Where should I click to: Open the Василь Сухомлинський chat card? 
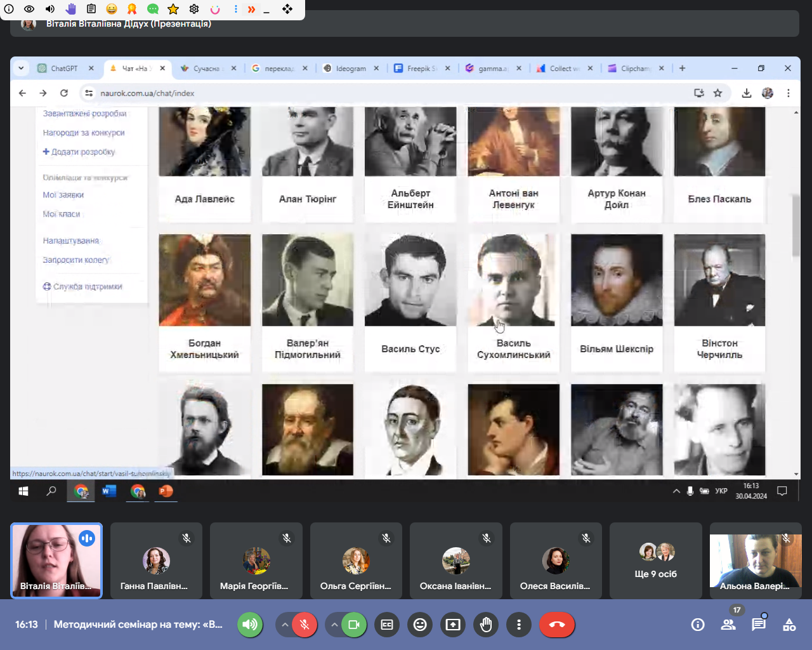coord(513,302)
